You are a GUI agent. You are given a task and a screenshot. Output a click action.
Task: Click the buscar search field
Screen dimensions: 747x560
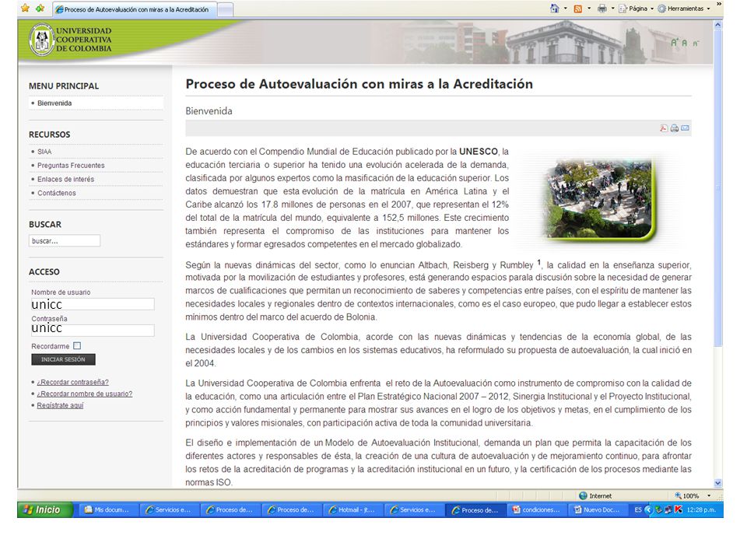(x=65, y=240)
